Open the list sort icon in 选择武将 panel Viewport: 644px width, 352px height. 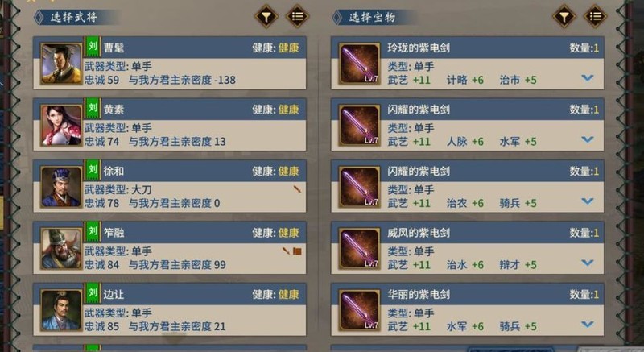(297, 16)
